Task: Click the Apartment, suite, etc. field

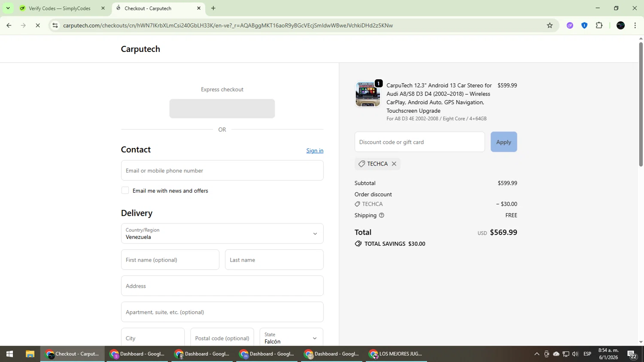Action: [x=222, y=312]
